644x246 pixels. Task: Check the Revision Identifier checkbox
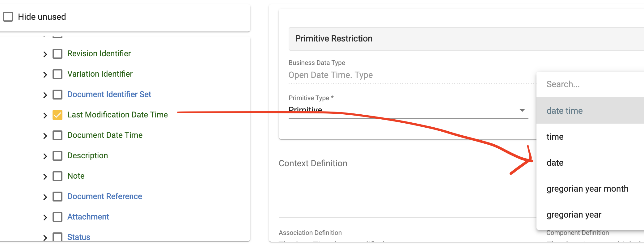pos(57,53)
